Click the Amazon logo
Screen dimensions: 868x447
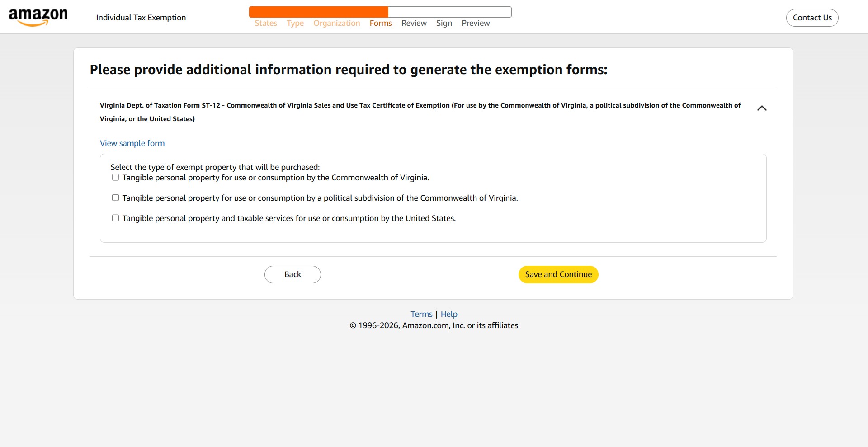click(x=38, y=16)
